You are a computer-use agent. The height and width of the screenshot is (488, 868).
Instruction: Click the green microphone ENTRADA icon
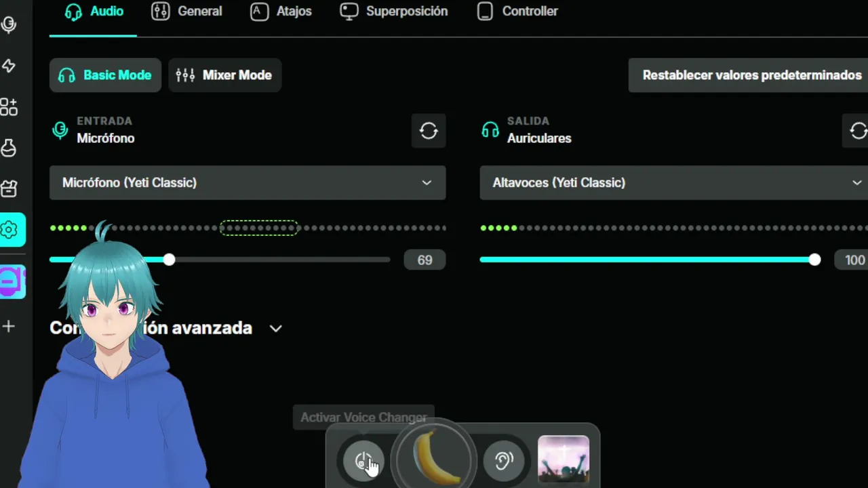click(x=60, y=130)
